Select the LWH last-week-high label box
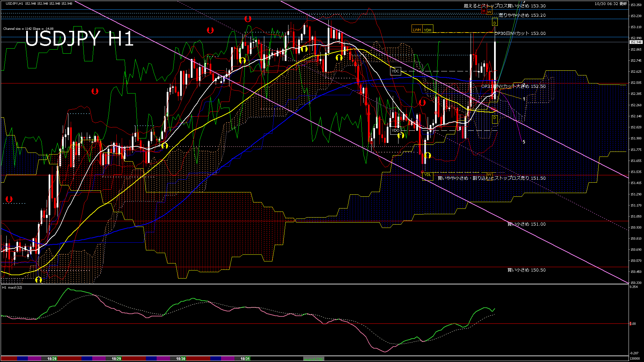 tap(417, 29)
